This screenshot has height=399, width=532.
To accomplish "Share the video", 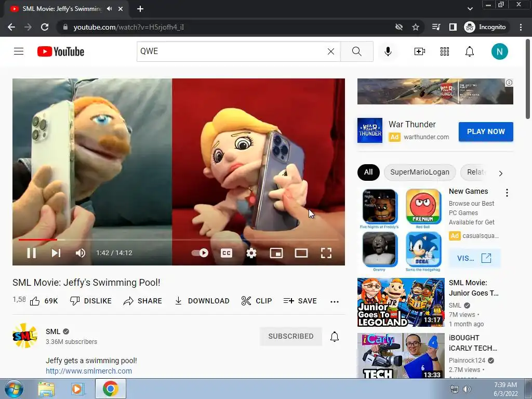I will pos(142,301).
